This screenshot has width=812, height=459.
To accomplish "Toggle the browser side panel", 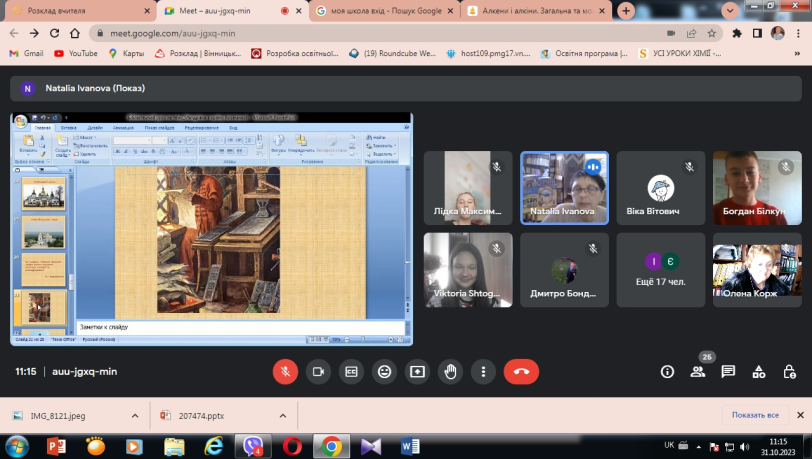I will pos(757,33).
